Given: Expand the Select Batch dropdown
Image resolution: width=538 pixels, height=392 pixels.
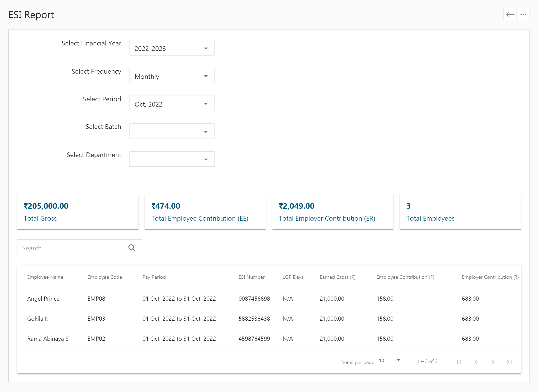Looking at the screenshot, I should point(172,131).
